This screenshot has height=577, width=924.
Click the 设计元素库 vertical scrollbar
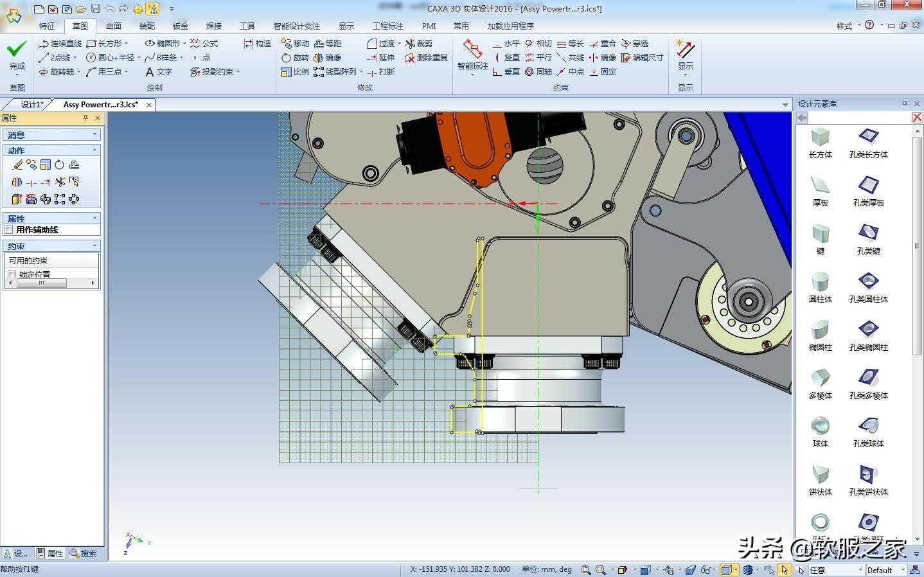[x=918, y=246]
